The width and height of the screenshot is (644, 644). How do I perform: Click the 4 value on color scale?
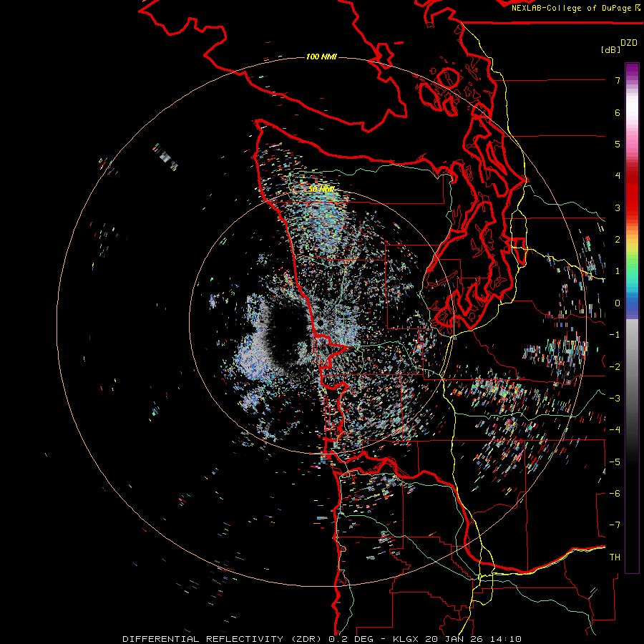618,176
